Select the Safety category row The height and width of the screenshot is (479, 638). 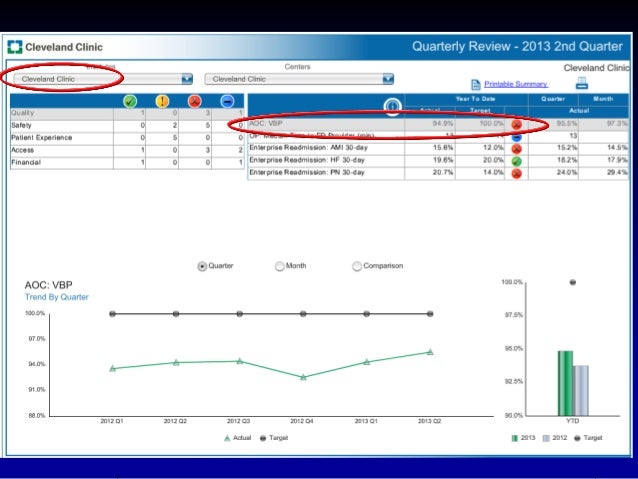(x=127, y=125)
